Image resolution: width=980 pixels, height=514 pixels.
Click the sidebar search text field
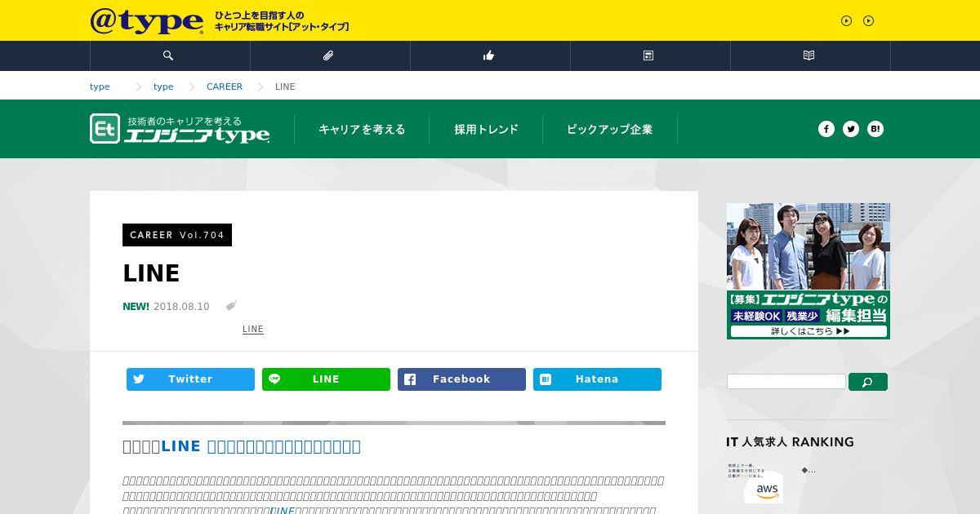[x=786, y=381]
